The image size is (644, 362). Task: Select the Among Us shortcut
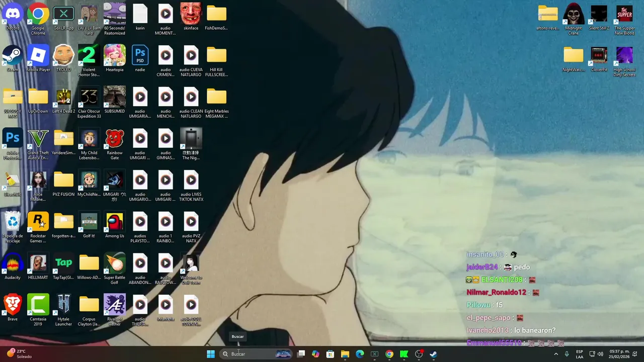115,225
